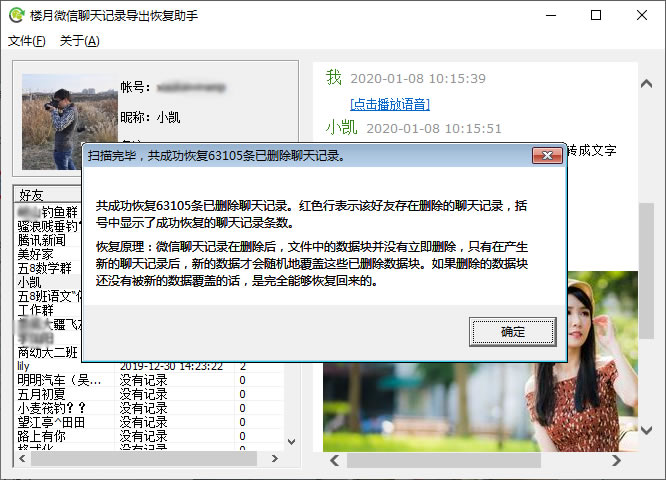
Task: Select the 工作群 friend row
Action: (49, 310)
